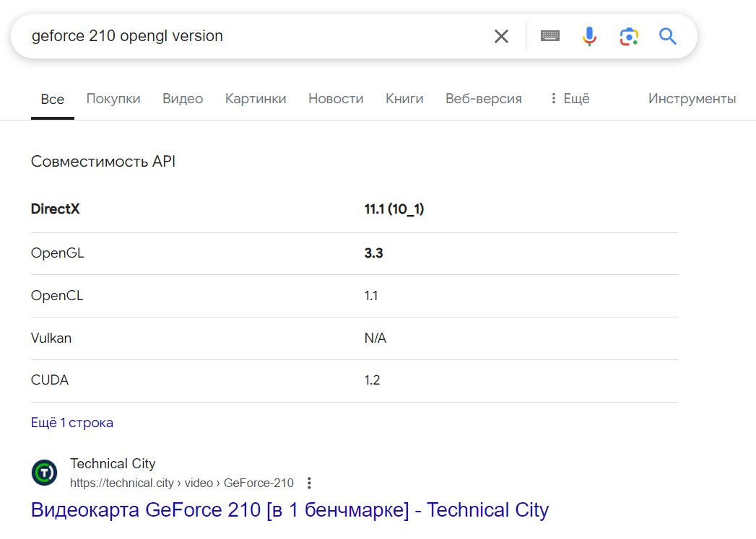Image resolution: width=756 pixels, height=539 pixels.
Task: Click into the search query input field
Action: click(253, 36)
